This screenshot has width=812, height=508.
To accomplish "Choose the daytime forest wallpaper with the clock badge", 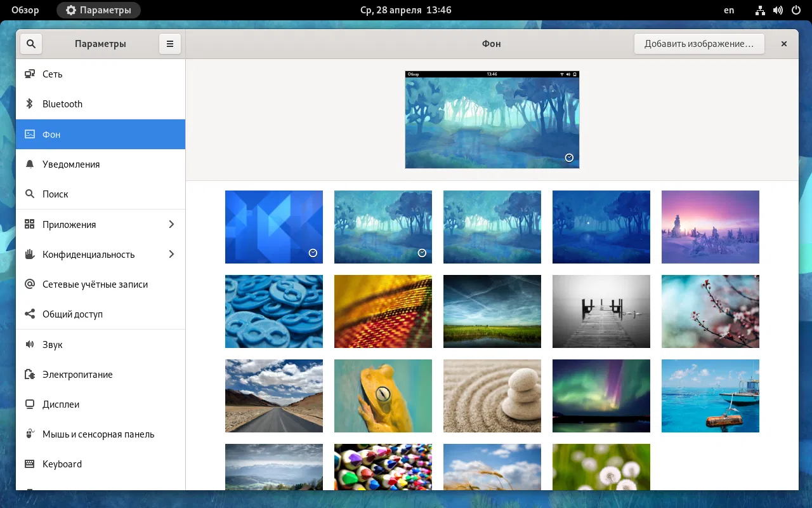I will 383,227.
